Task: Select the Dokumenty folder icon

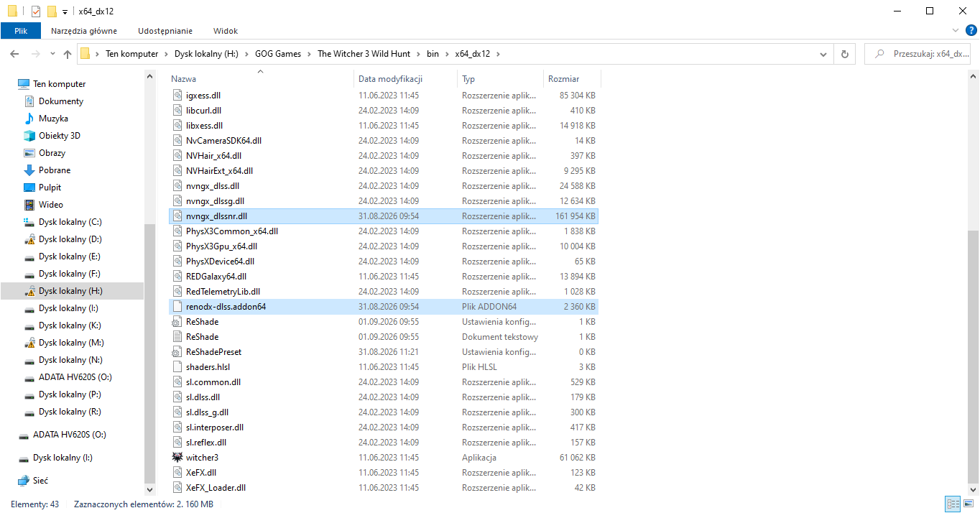Action: 29,101
